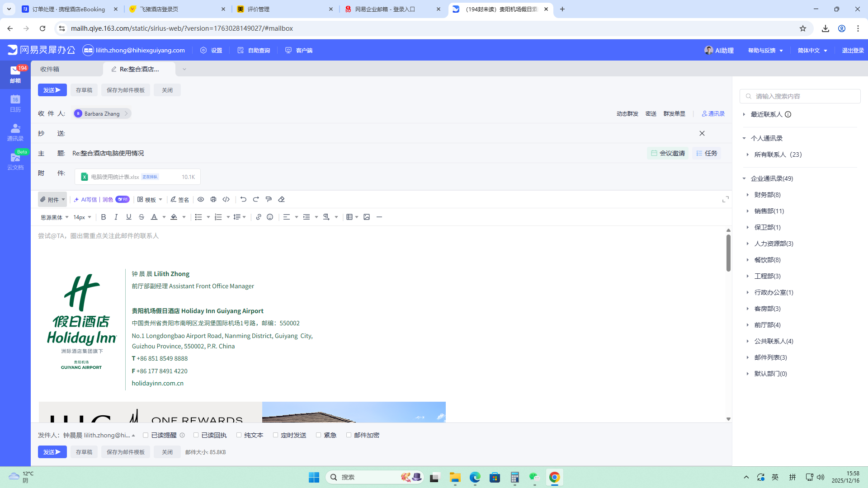Click the Bold formatting icon
Screen dimensions: 868x488
tap(104, 217)
